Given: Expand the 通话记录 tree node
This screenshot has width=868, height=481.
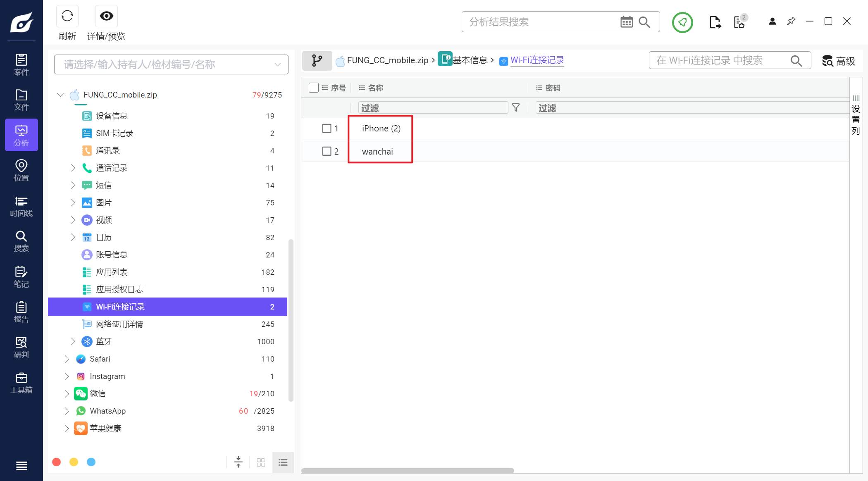Looking at the screenshot, I should 73,168.
